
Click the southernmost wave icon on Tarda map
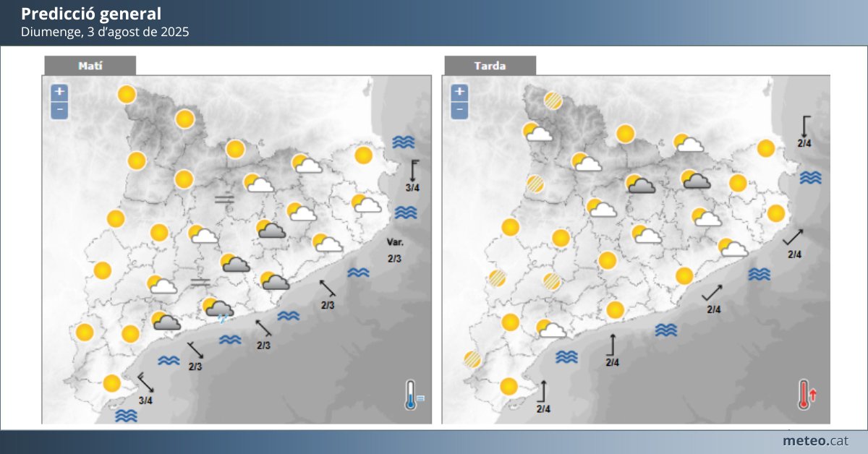568,357
